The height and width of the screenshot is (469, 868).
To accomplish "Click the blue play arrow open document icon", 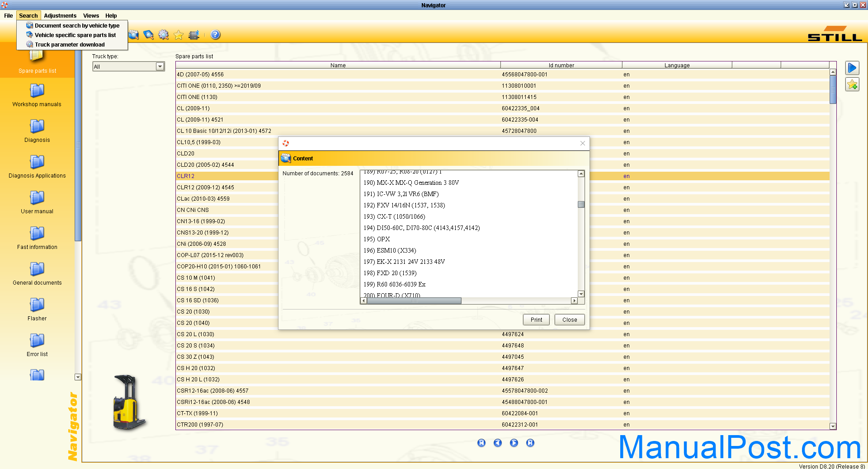I will pyautogui.click(x=852, y=68).
